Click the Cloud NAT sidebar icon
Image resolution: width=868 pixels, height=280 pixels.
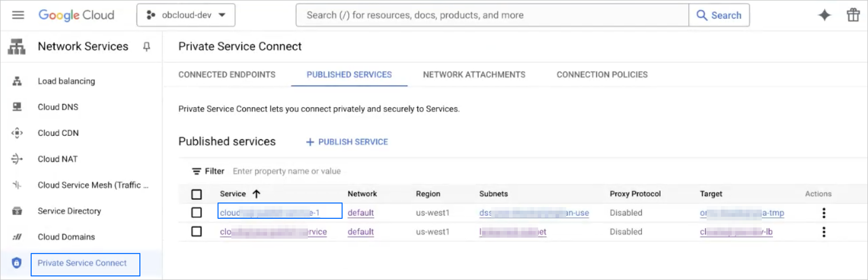tap(17, 159)
